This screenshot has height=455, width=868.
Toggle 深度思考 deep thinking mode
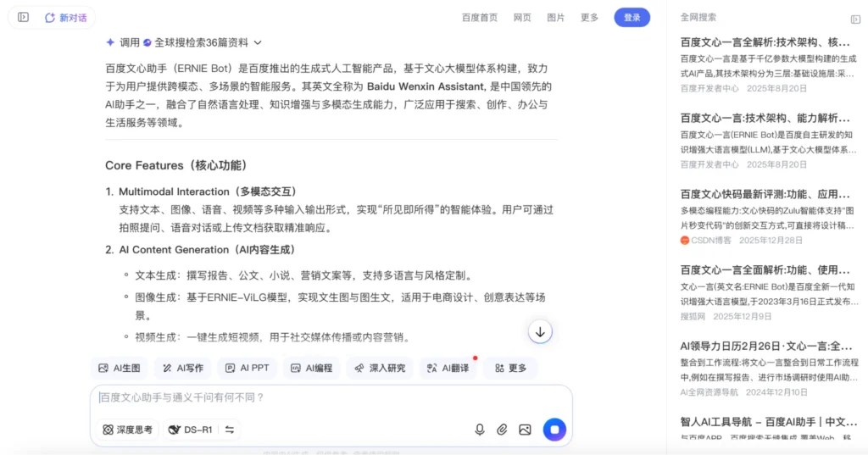[127, 430]
